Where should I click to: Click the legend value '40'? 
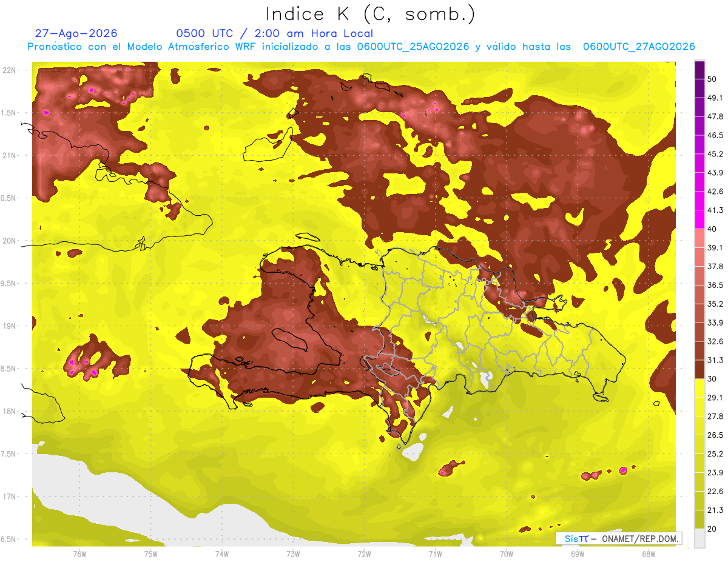pyautogui.click(x=713, y=229)
